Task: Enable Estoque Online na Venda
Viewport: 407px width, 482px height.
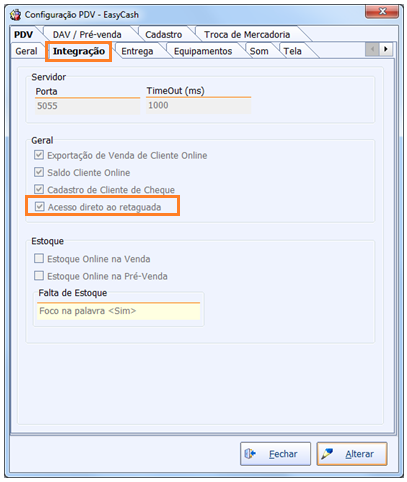Action: click(39, 259)
